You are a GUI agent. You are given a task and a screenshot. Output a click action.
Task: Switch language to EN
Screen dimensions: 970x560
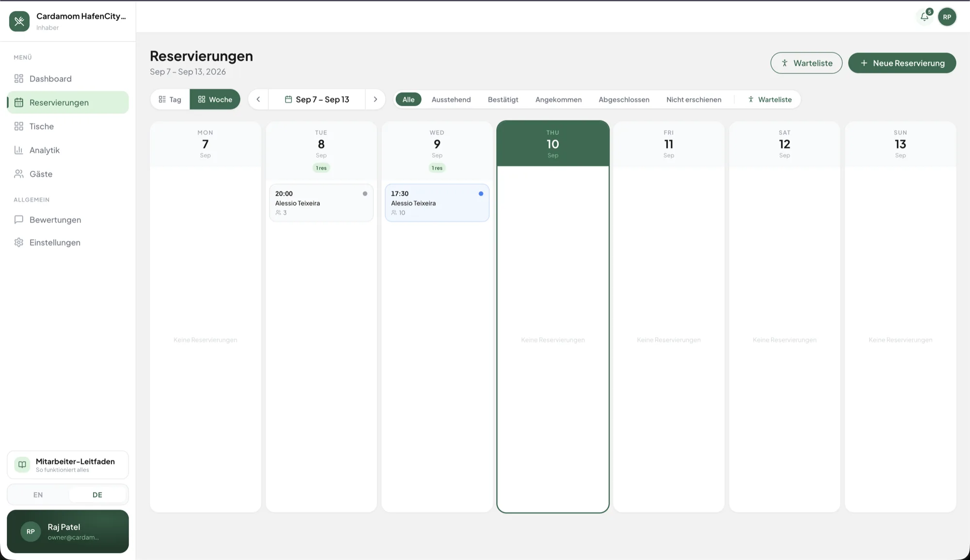[x=38, y=495]
